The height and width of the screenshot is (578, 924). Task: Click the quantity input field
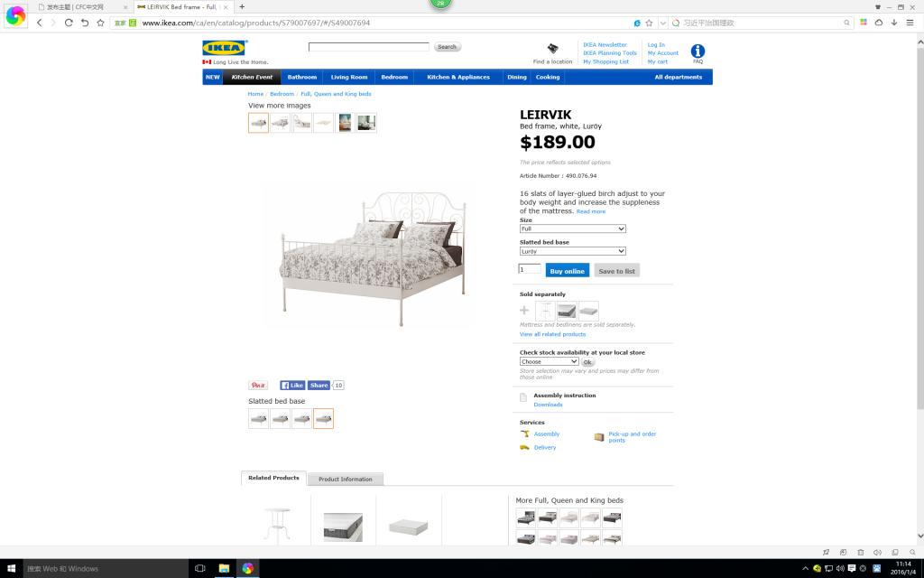pyautogui.click(x=529, y=269)
